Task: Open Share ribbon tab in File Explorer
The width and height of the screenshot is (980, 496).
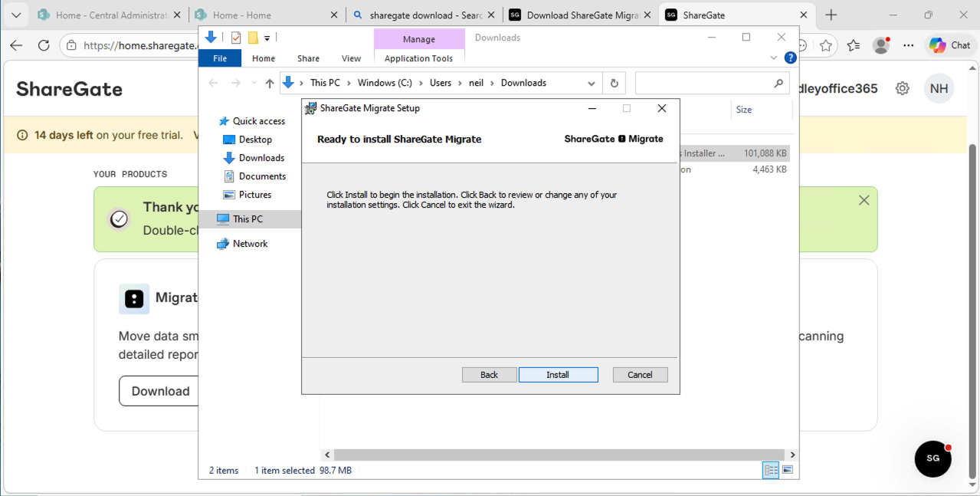Action: tap(309, 58)
